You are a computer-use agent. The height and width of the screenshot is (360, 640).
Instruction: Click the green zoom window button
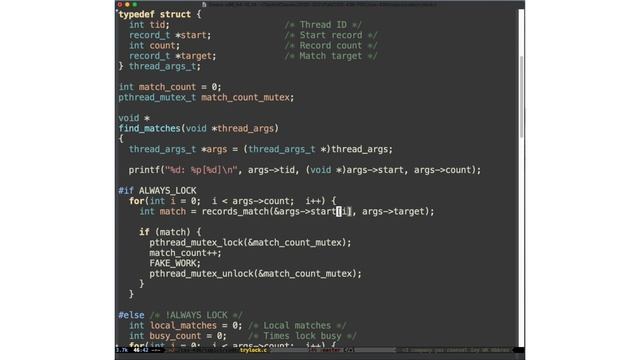tap(135, 4)
